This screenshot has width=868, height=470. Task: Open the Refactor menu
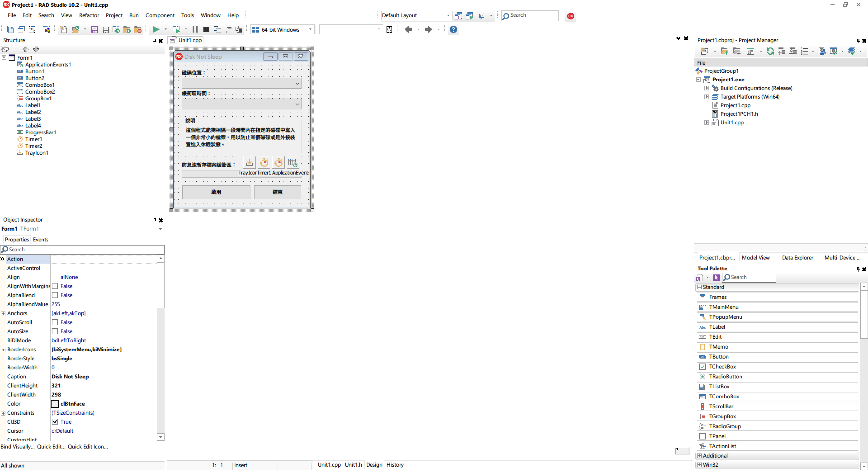pyautogui.click(x=89, y=15)
